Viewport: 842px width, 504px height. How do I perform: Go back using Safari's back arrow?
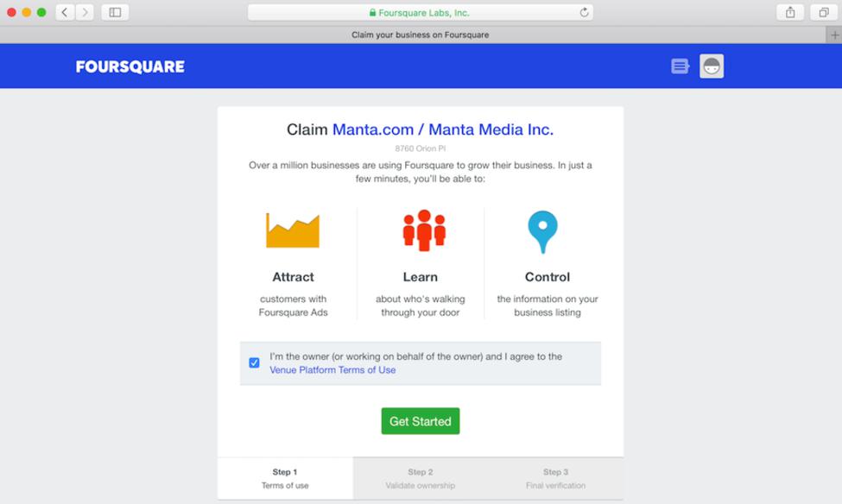[65, 12]
